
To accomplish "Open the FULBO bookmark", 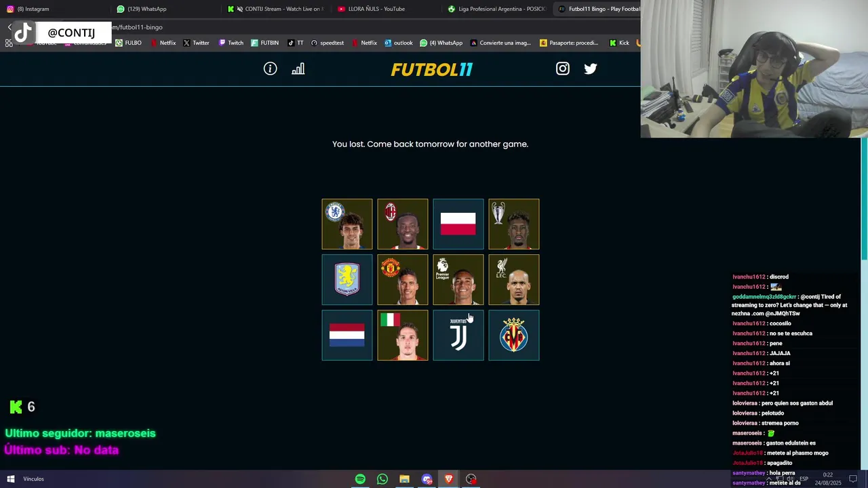I will click(x=128, y=43).
